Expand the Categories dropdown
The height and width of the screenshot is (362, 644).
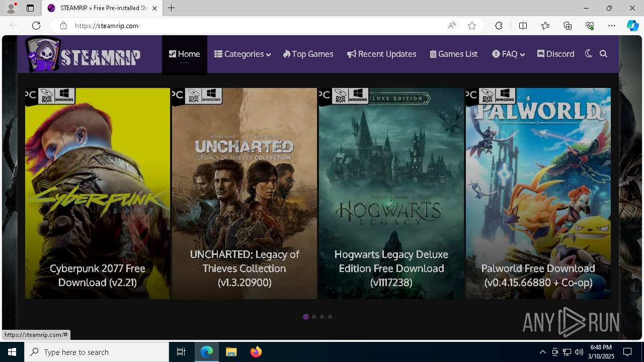[243, 54]
